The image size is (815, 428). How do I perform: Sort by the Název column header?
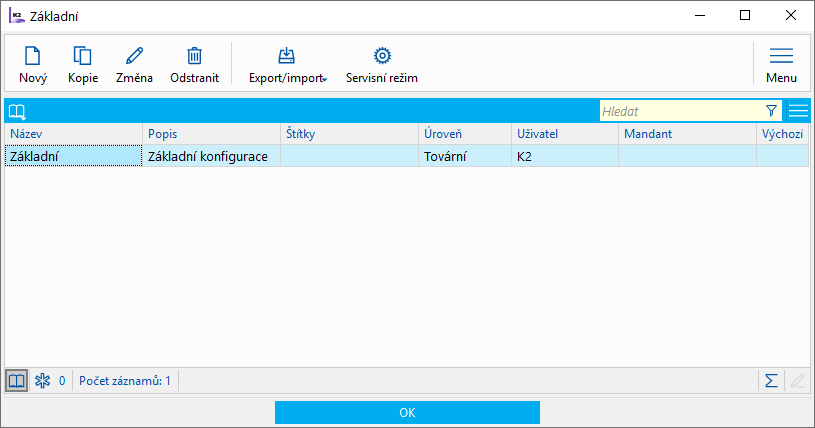[x=73, y=134]
